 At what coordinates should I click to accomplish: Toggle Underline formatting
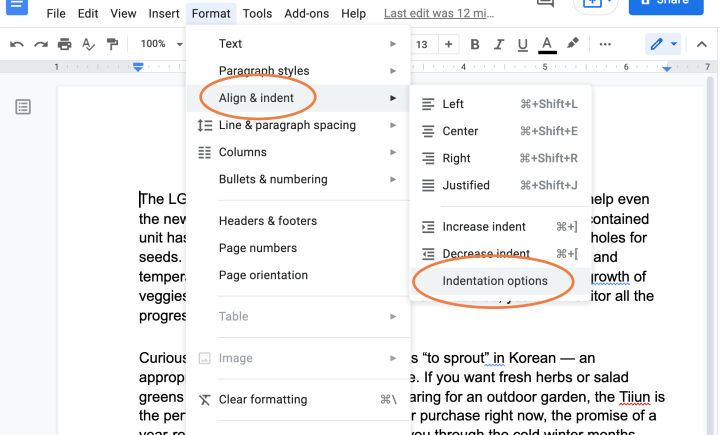pyautogui.click(x=523, y=45)
